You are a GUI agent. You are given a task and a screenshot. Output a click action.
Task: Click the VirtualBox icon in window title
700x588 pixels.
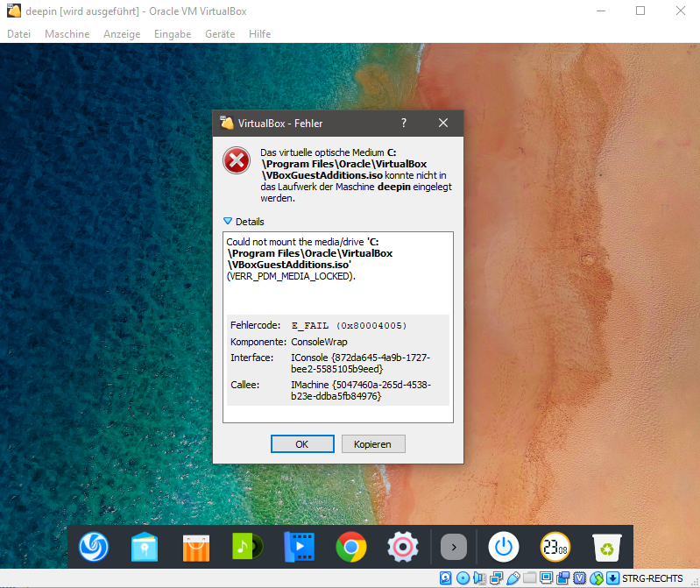coord(14,11)
